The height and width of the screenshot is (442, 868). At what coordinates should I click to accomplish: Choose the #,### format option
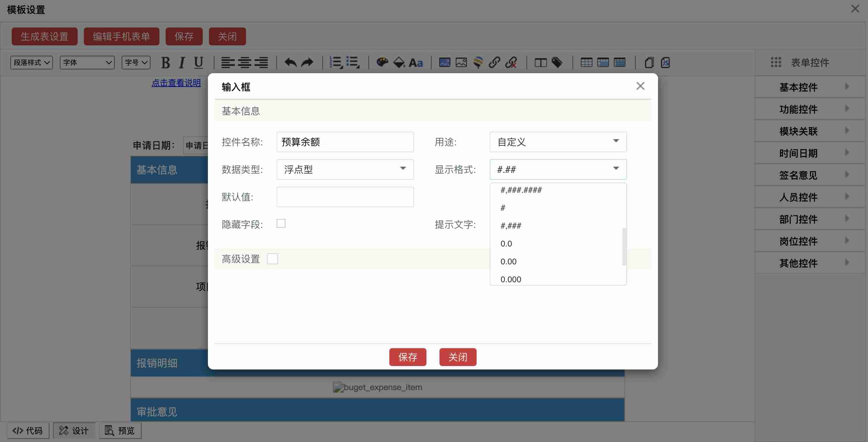pos(511,226)
